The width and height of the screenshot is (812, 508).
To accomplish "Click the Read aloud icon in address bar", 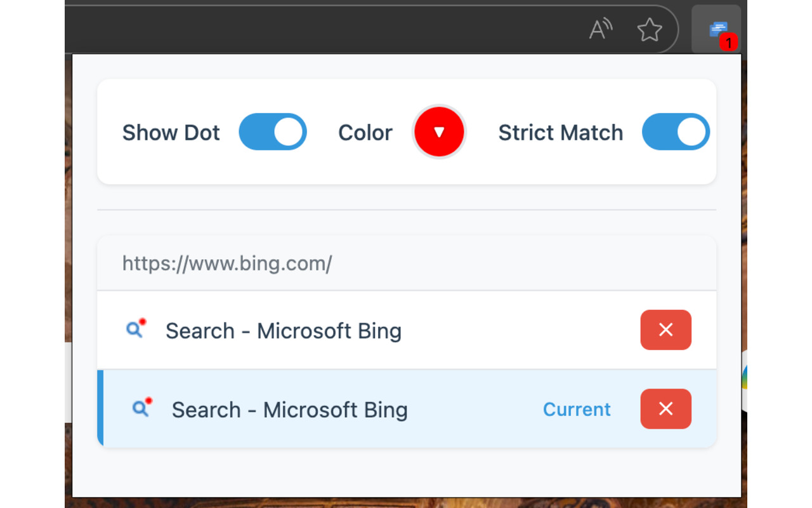I will click(600, 29).
